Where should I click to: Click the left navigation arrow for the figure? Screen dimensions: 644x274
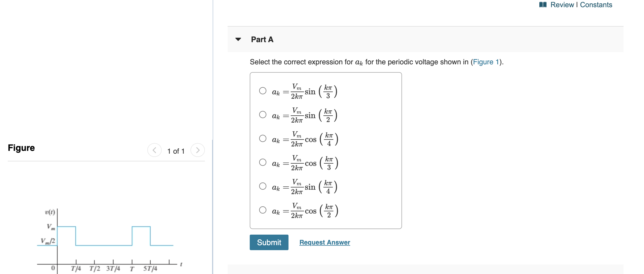(154, 151)
